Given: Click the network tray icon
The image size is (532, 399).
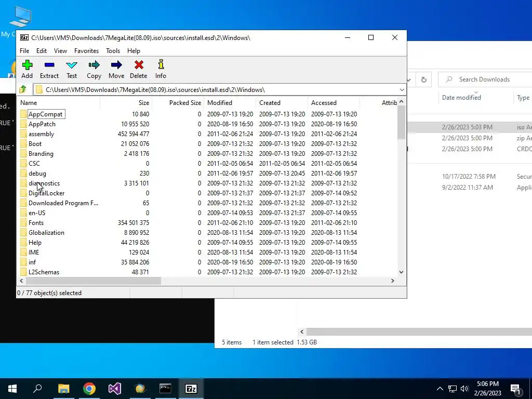Looking at the screenshot, I should point(453,389).
